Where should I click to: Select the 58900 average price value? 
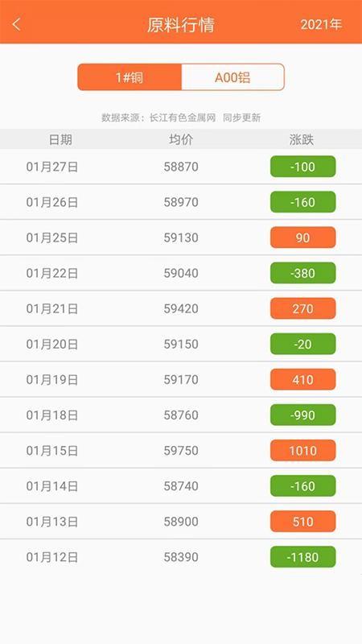click(181, 522)
